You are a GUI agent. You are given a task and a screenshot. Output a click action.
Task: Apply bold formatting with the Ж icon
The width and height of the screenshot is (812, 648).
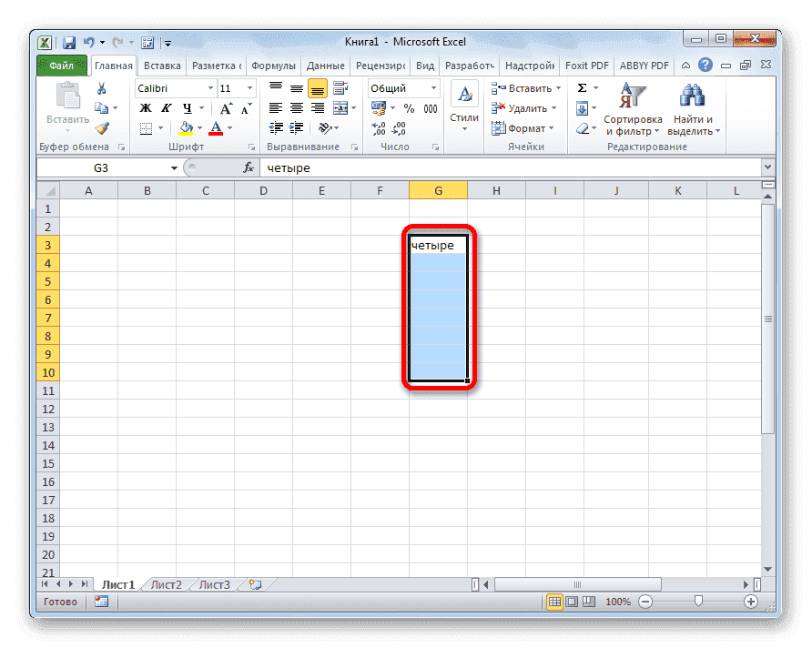(x=147, y=108)
